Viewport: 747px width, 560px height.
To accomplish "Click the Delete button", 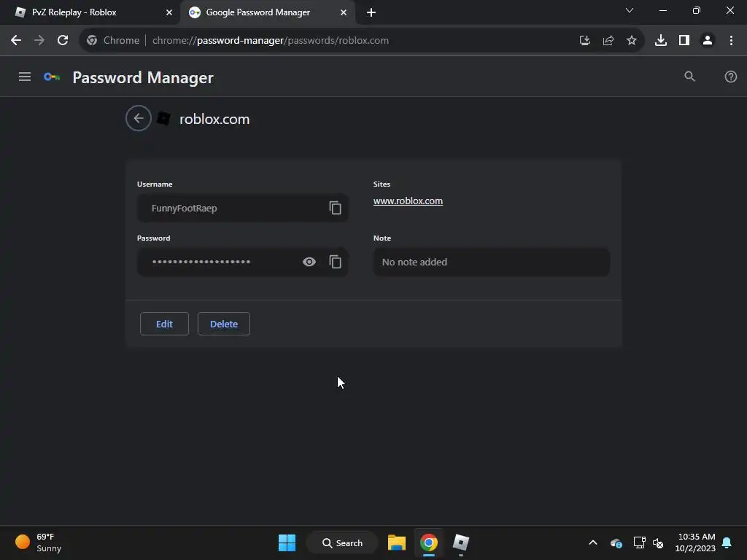I will (x=224, y=324).
